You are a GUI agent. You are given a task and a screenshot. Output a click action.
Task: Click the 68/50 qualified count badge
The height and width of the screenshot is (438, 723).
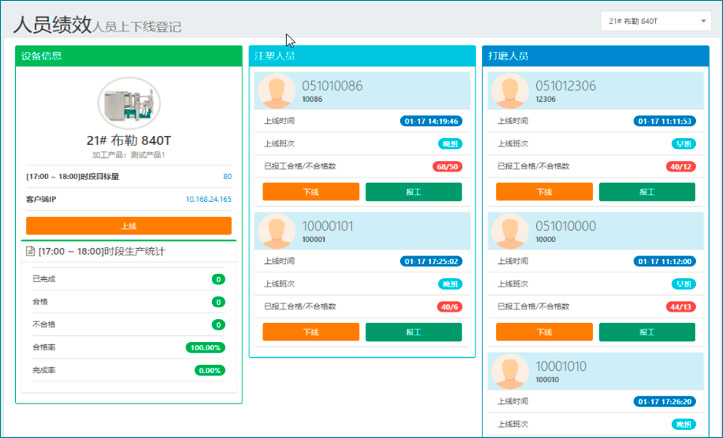click(447, 166)
